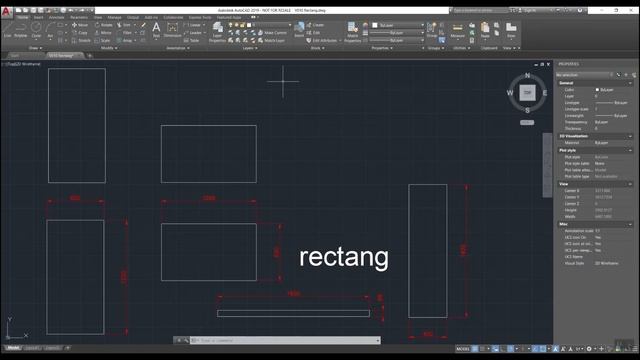Click the Make Current layer tool
640x360 pixels.
point(273,33)
